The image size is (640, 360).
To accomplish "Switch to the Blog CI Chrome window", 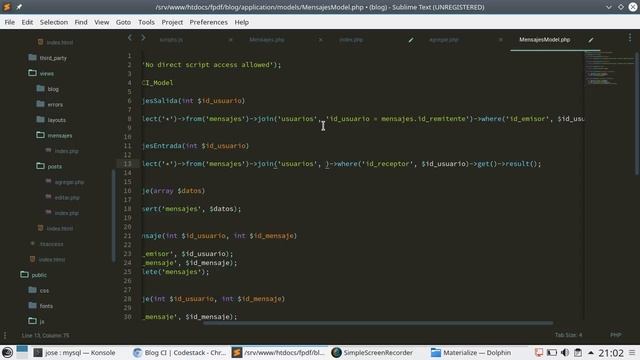I will [180, 353].
